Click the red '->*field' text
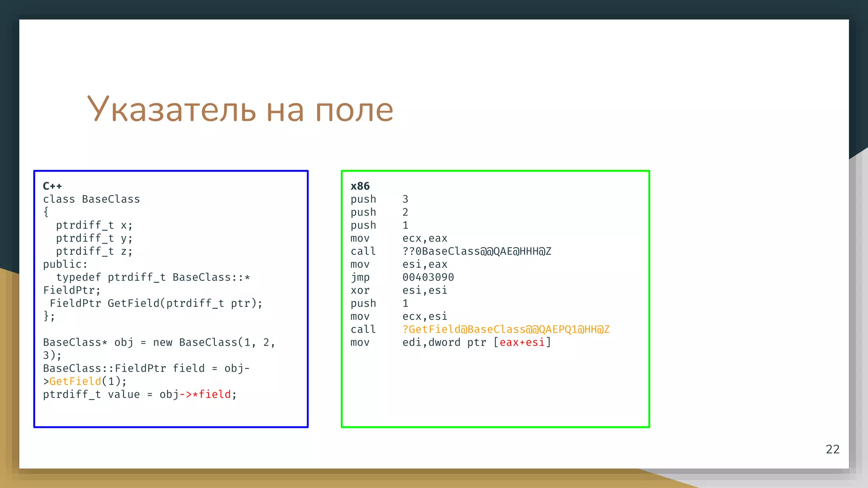868x488 pixels. click(205, 394)
